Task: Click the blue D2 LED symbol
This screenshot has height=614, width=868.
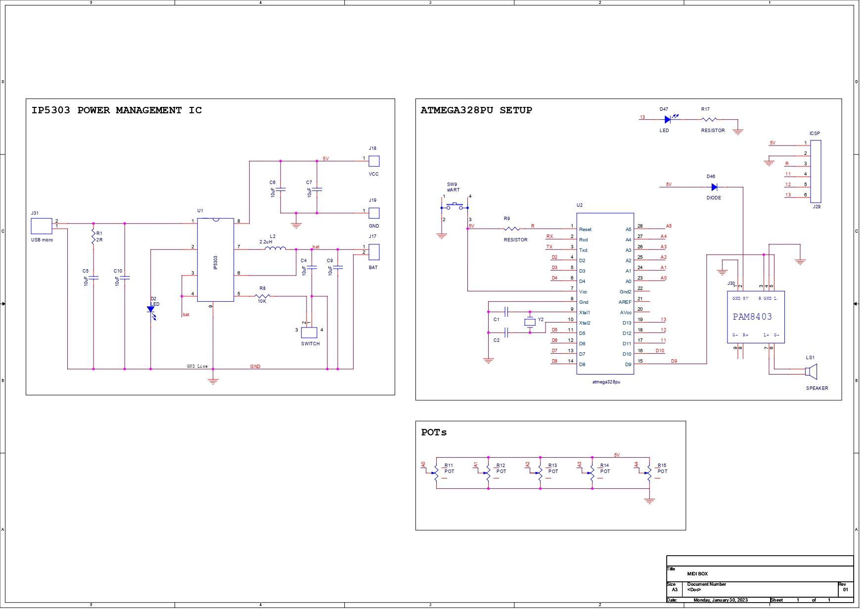Action: [x=151, y=312]
